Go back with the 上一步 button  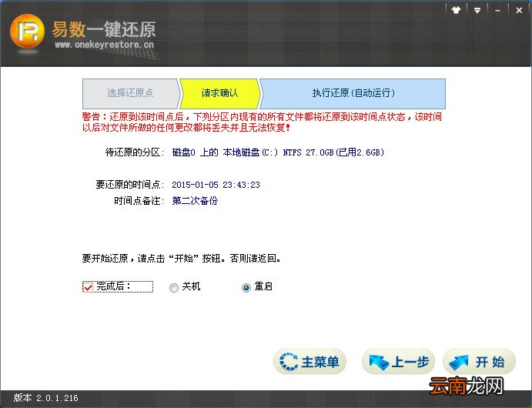coord(398,362)
